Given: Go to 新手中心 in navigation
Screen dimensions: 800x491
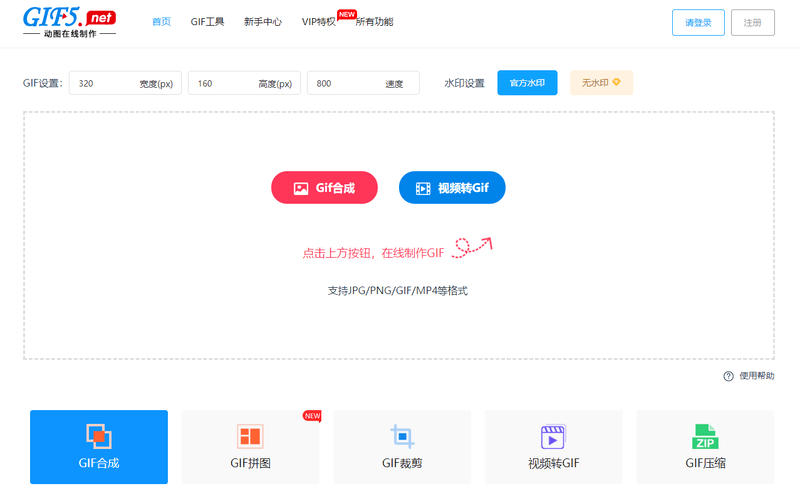Looking at the screenshot, I should pyautogui.click(x=262, y=22).
